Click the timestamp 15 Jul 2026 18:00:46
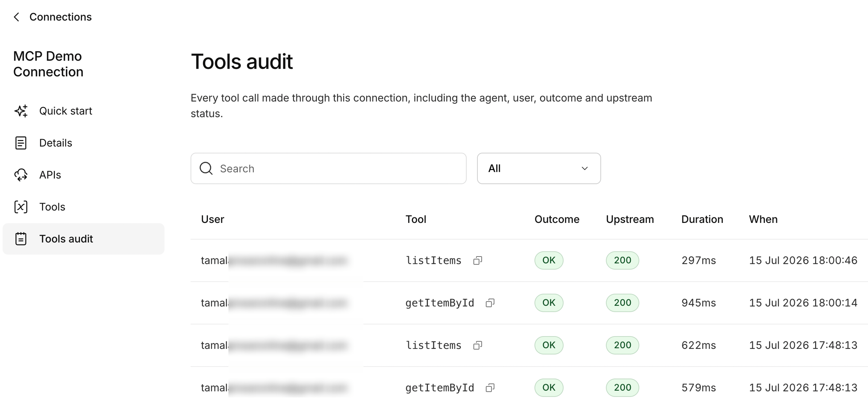Image resolution: width=868 pixels, height=406 pixels. point(803,260)
